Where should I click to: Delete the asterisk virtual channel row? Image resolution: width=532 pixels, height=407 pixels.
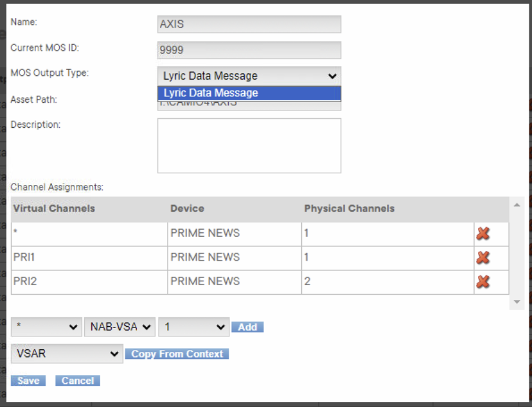coord(483,234)
